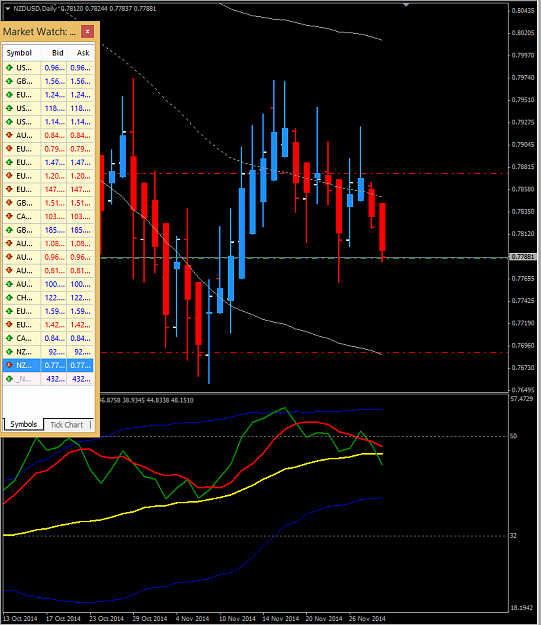
Task: Select the symbol cell CH... with bid 122...
Action: click(24, 298)
